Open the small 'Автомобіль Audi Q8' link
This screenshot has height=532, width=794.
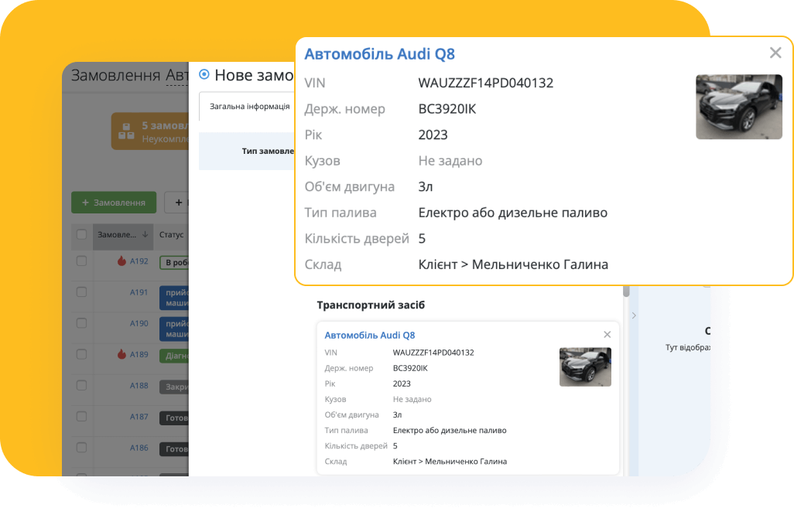[370, 335]
